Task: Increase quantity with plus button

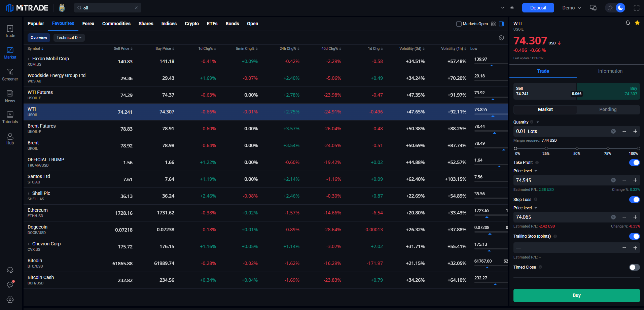Action: (635, 131)
